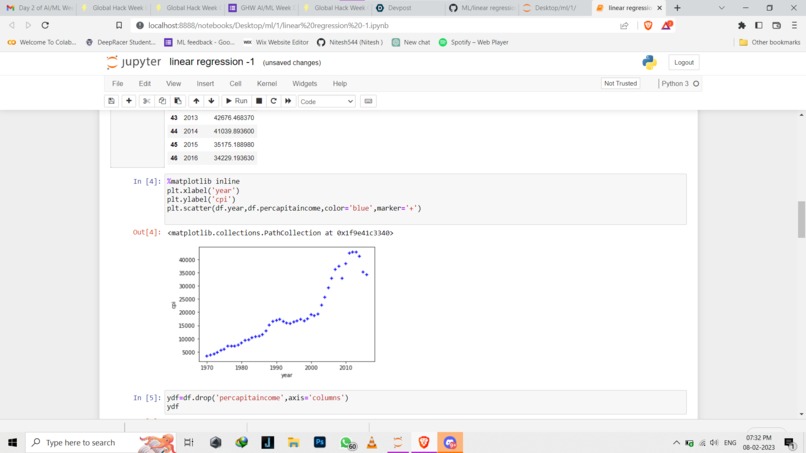
Task: Open the File menu
Action: pos(118,83)
